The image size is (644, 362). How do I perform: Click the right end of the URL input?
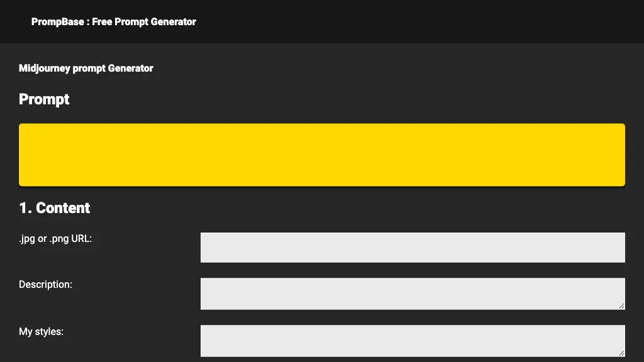pos(616,248)
